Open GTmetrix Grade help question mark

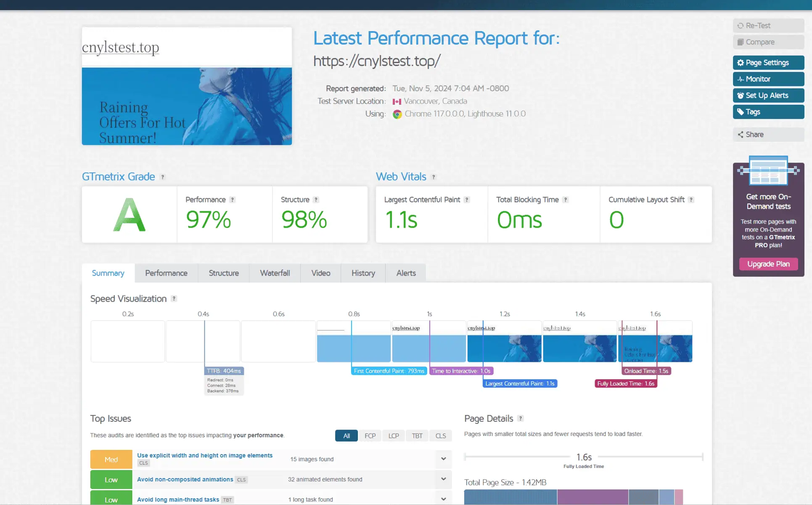click(163, 177)
